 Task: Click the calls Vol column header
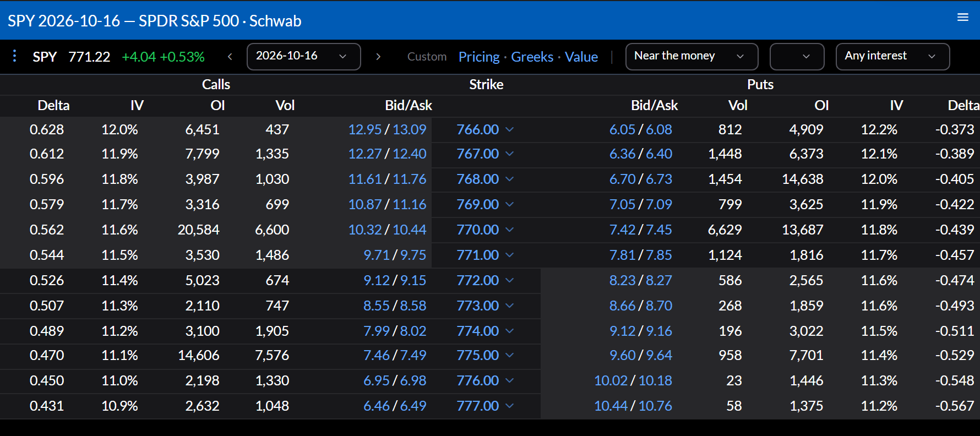pyautogui.click(x=285, y=105)
